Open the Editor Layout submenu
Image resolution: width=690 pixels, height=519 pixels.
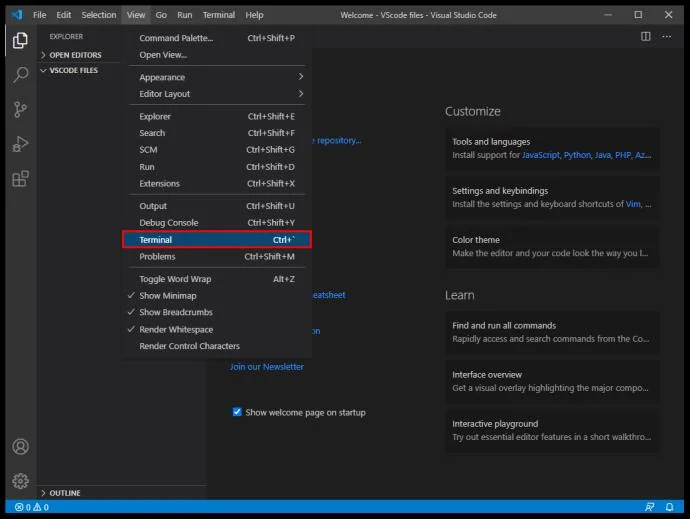(x=217, y=94)
